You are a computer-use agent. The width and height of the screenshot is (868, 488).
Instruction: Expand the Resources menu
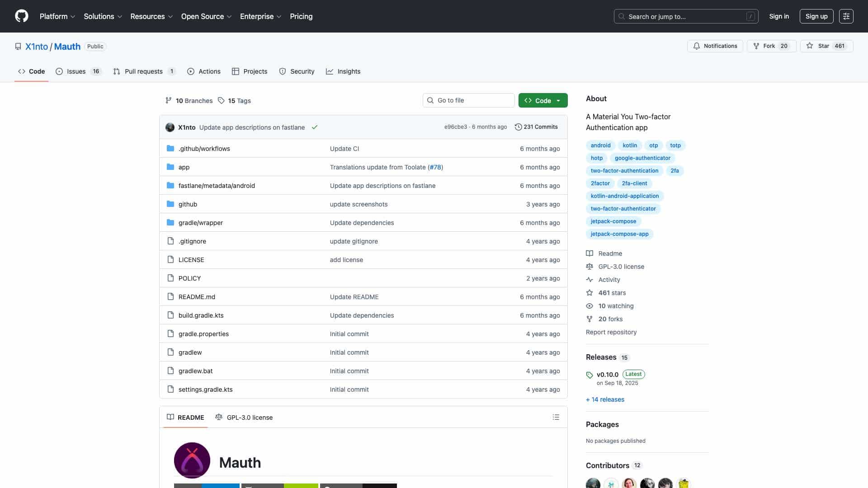pyautogui.click(x=151, y=16)
